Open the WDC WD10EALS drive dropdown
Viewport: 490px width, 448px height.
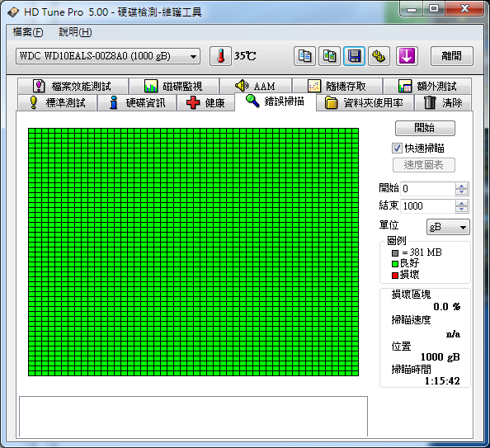click(108, 56)
